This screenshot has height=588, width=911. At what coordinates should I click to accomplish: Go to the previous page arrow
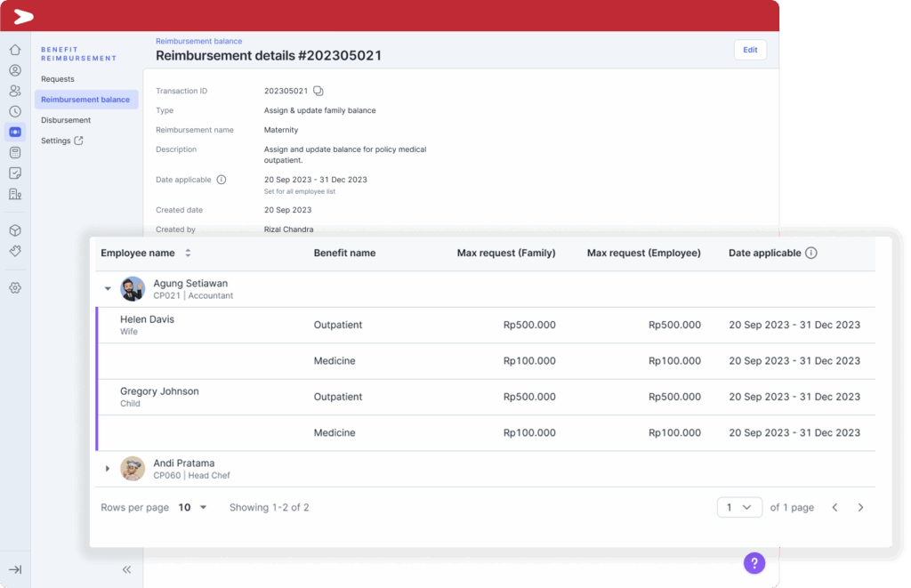pos(834,507)
